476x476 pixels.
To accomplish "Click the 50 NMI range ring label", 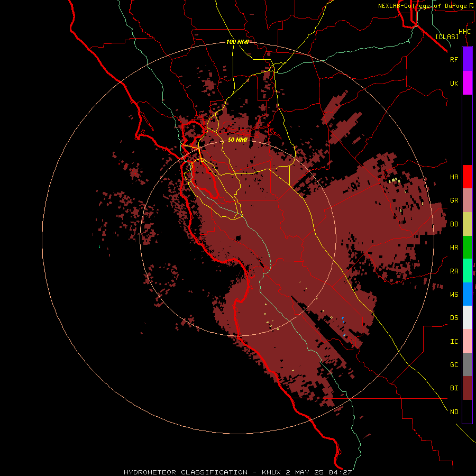I will point(237,140).
